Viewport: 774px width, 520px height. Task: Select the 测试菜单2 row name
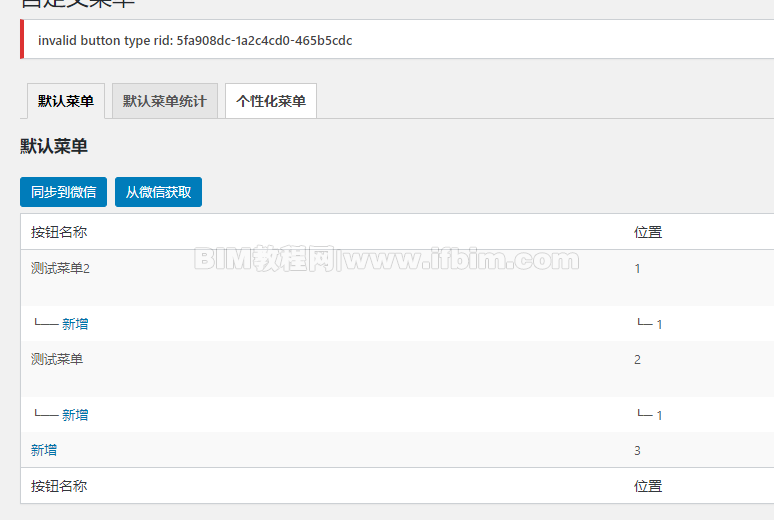pos(60,269)
